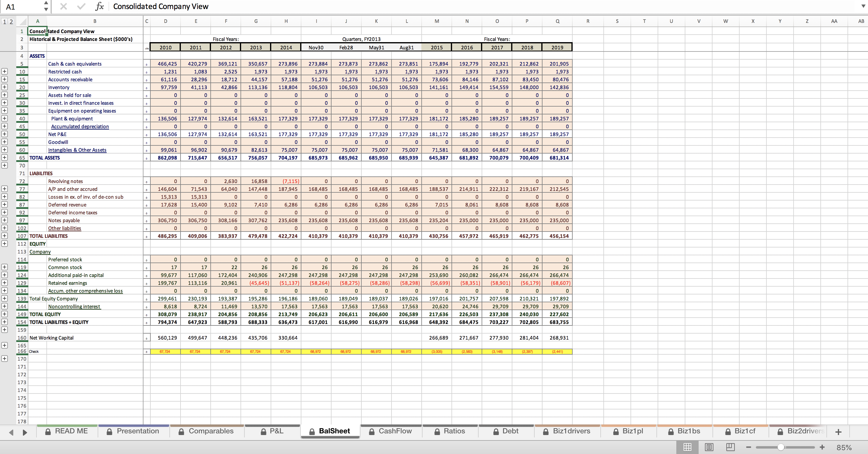Click the 85% zoom level value
This screenshot has height=454, width=868.
[844, 448]
